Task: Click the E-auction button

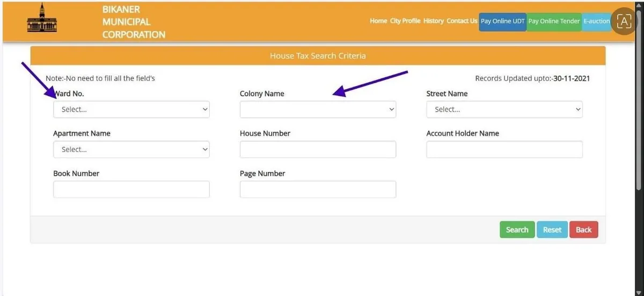Action: (x=596, y=21)
